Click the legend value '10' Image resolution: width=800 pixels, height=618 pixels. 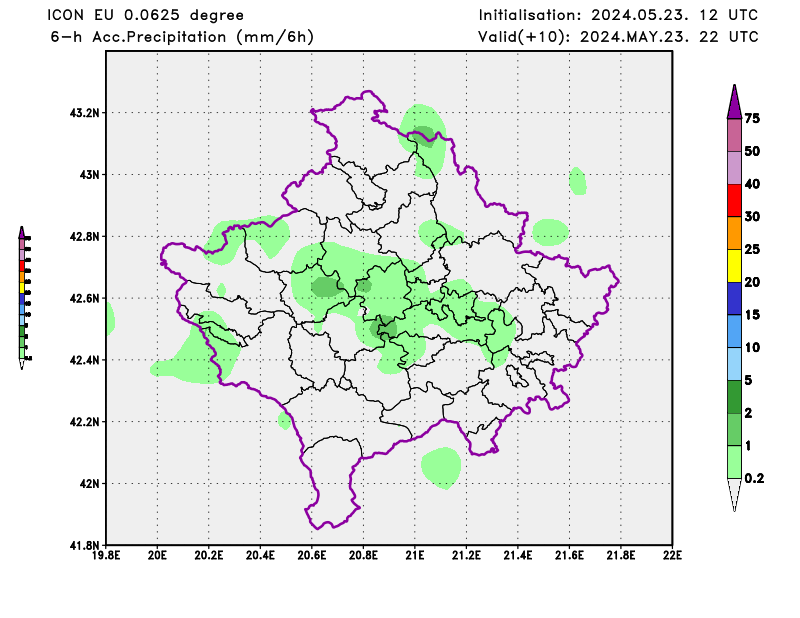point(752,348)
